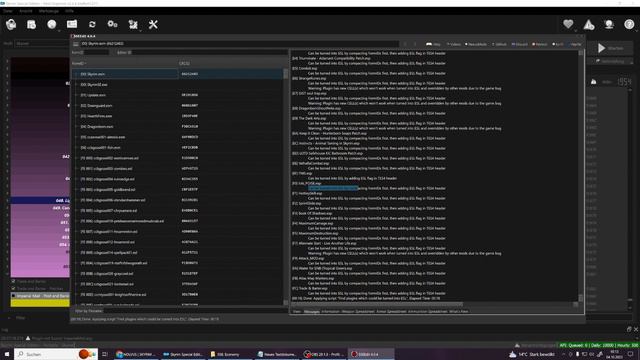Viewport: 640px width, 360px height.
Task: Open the question mark help icon
Action: click(x=629, y=24)
